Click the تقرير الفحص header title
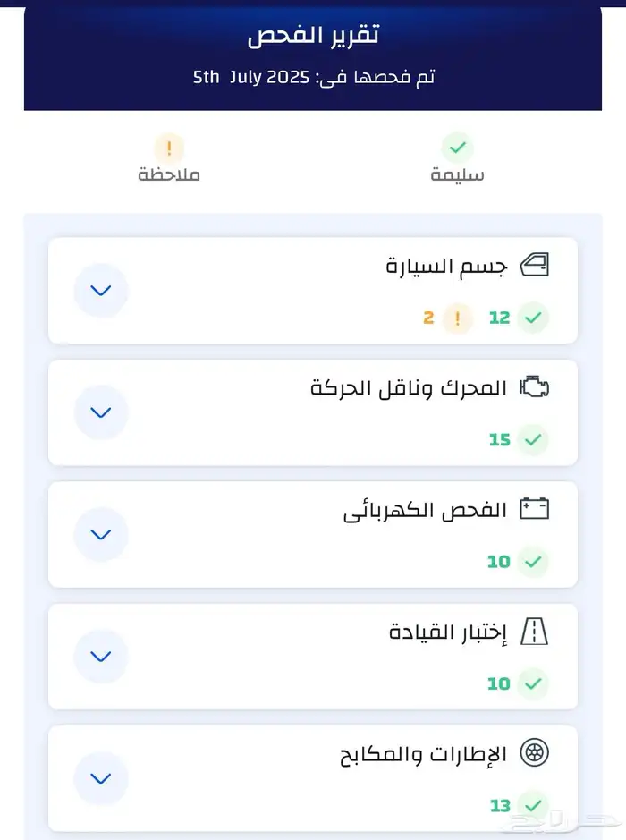626x840 pixels. (313, 36)
